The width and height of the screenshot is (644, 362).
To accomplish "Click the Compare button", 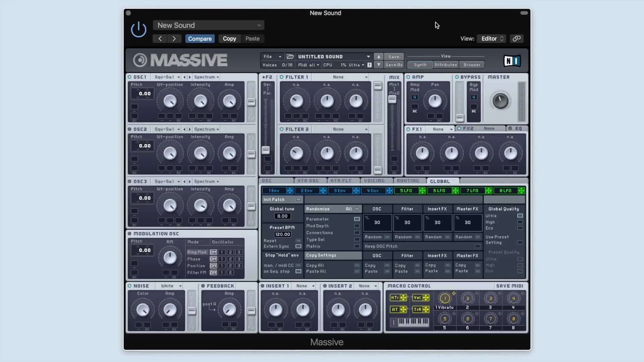I will coord(200,39).
